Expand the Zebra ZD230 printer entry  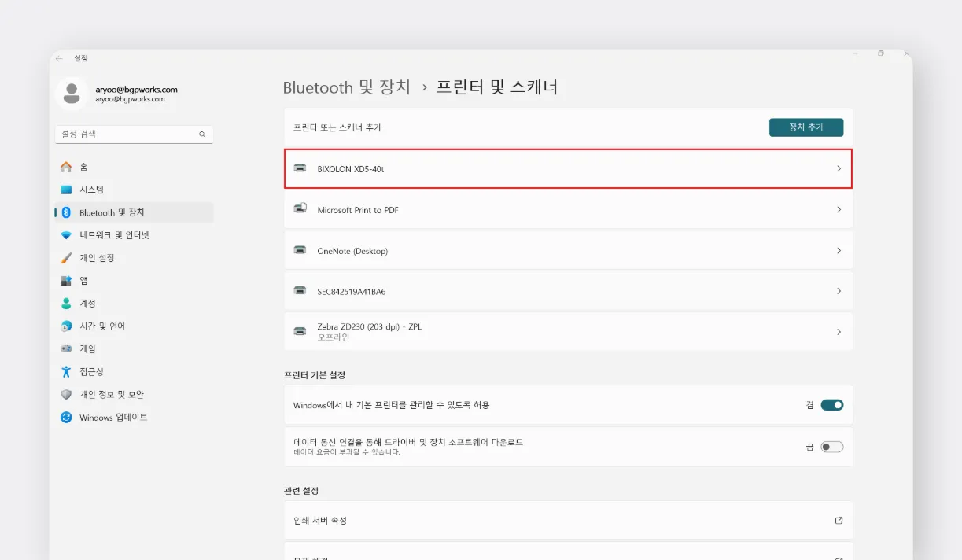(568, 331)
